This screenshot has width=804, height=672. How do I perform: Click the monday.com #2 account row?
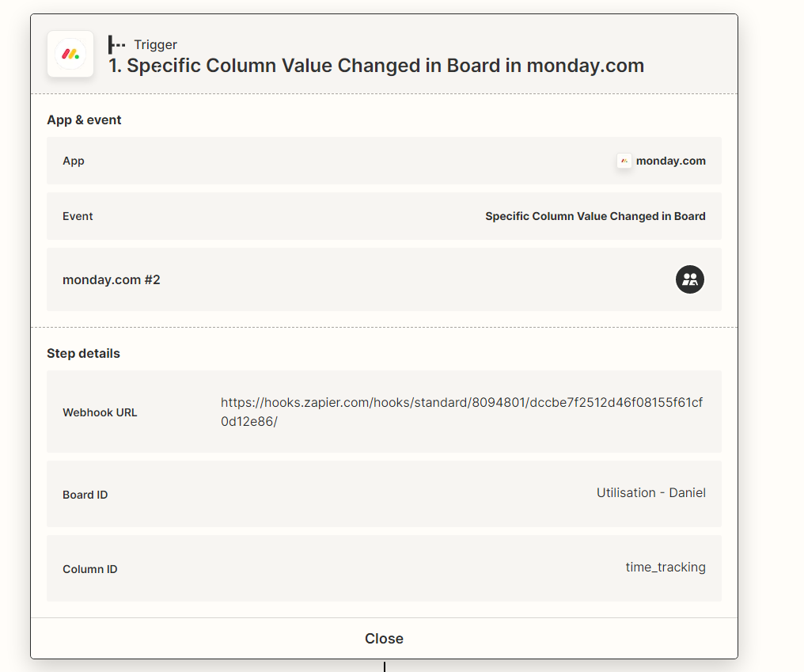tap(384, 279)
